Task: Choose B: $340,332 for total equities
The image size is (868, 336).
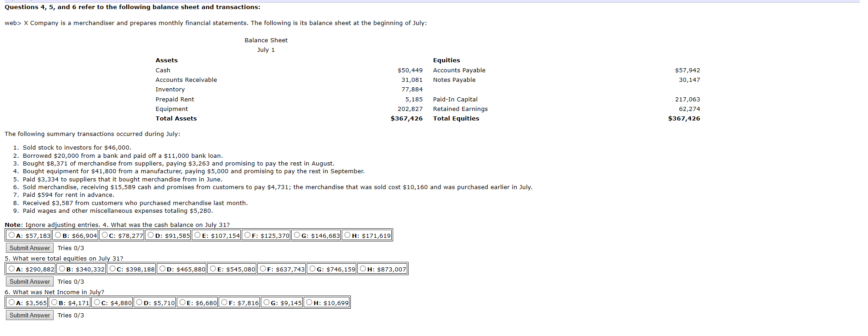Action: tap(62, 269)
